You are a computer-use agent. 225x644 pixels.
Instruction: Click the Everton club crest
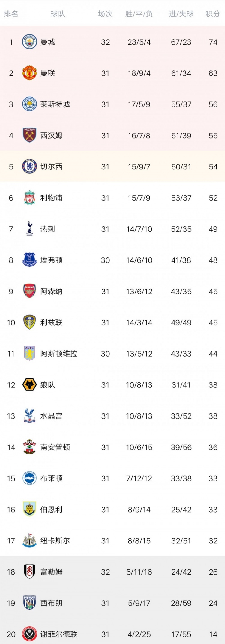tap(29, 260)
